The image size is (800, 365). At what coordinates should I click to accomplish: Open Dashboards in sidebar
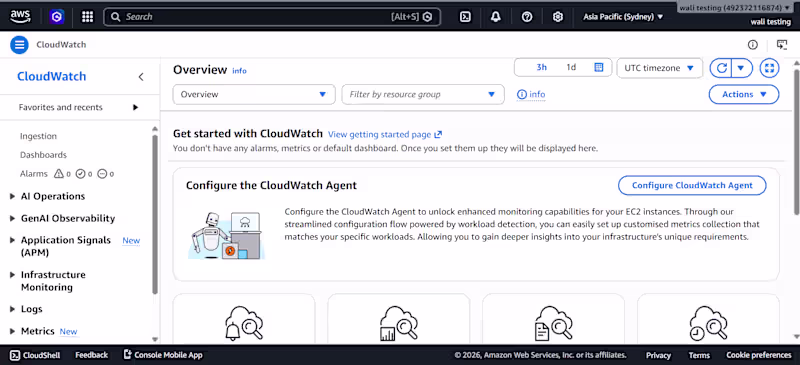coord(43,155)
